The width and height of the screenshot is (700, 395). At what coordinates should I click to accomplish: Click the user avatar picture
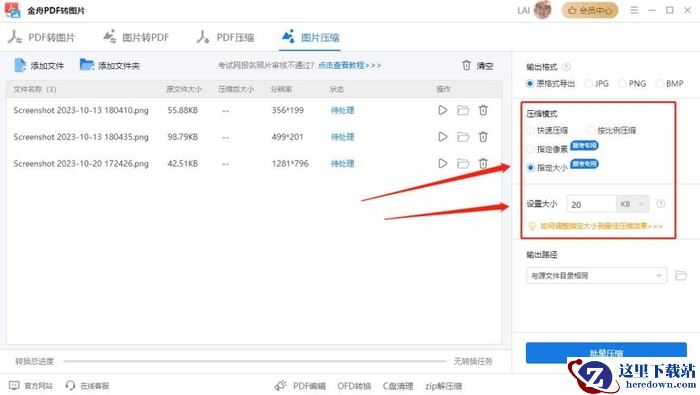pyautogui.click(x=542, y=10)
